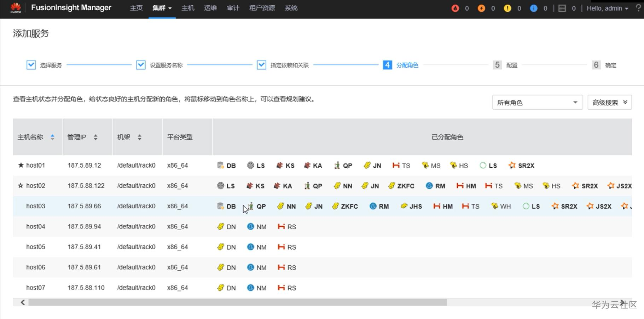Click the DB role icon on host01

pos(220,165)
